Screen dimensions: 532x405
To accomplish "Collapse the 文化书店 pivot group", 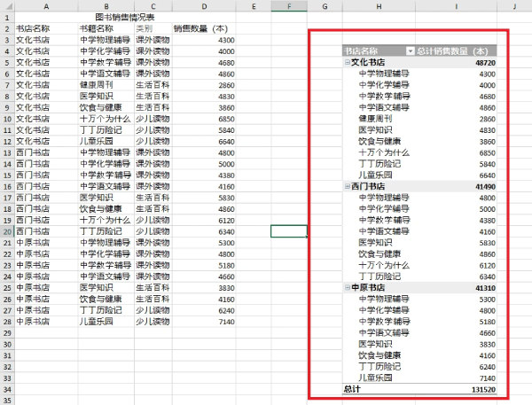I will (x=347, y=62).
